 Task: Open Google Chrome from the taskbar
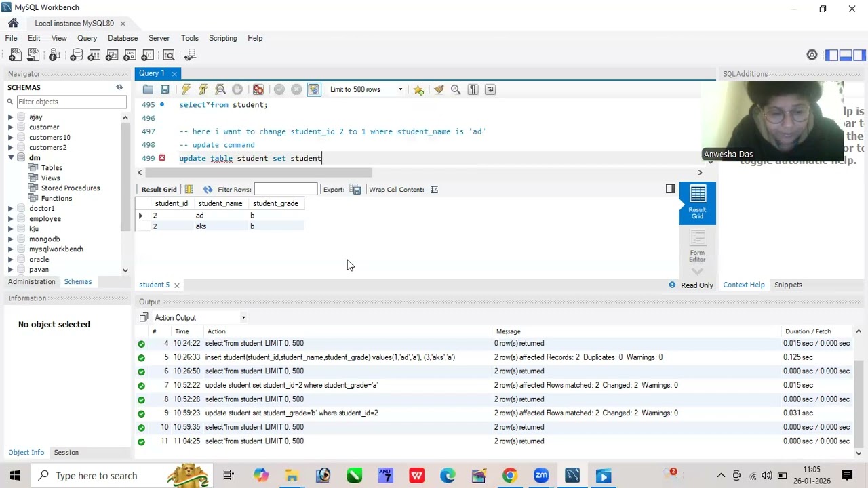509,476
